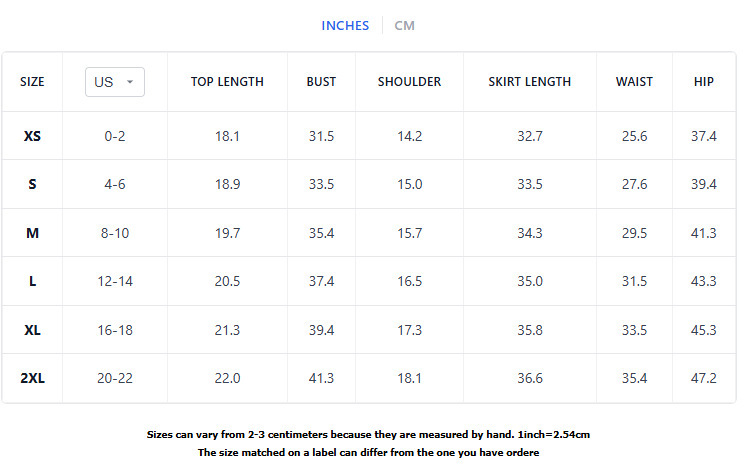Switch to the CM unit tab
This screenshot has height=473, width=752.
404,26
